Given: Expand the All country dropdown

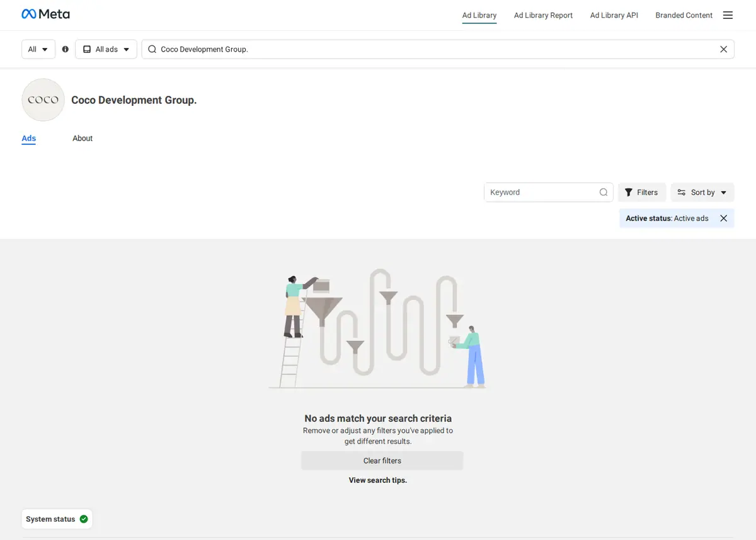Looking at the screenshot, I should (x=38, y=49).
